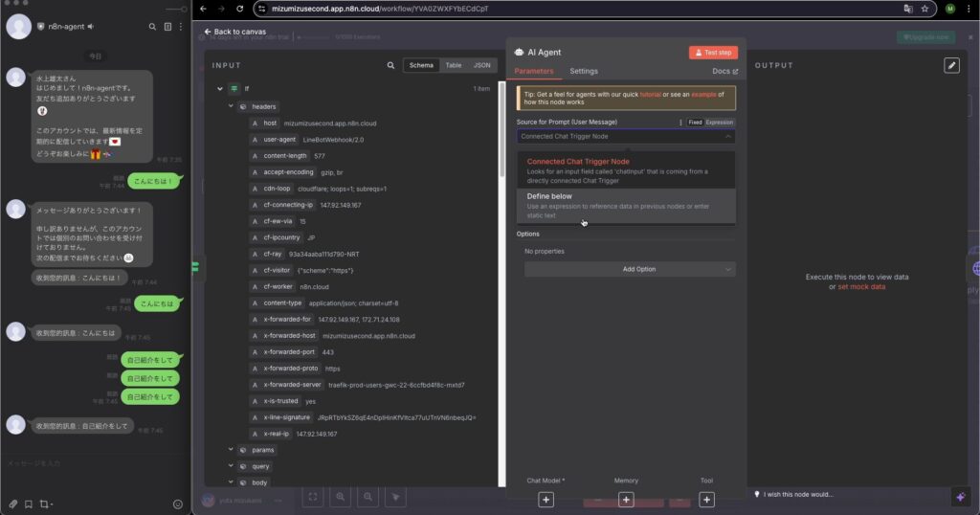Collapse the headers section
The height and width of the screenshot is (515, 980).
(231, 106)
